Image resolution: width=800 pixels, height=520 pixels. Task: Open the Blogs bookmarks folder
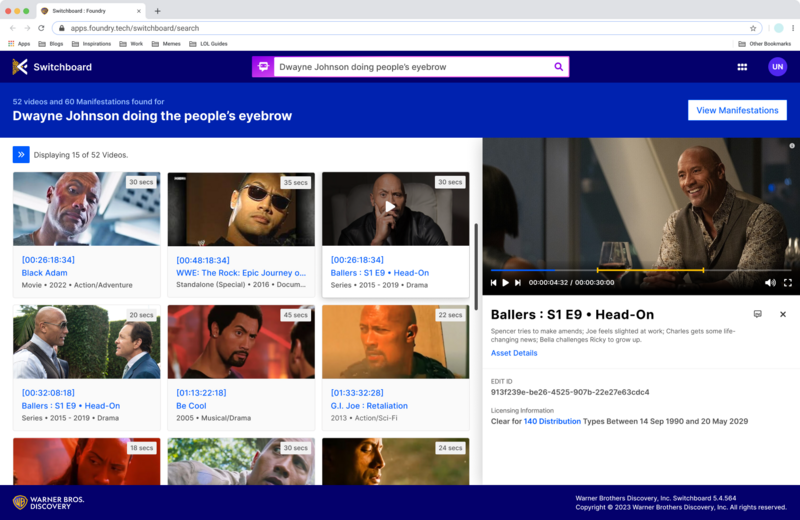click(51, 44)
